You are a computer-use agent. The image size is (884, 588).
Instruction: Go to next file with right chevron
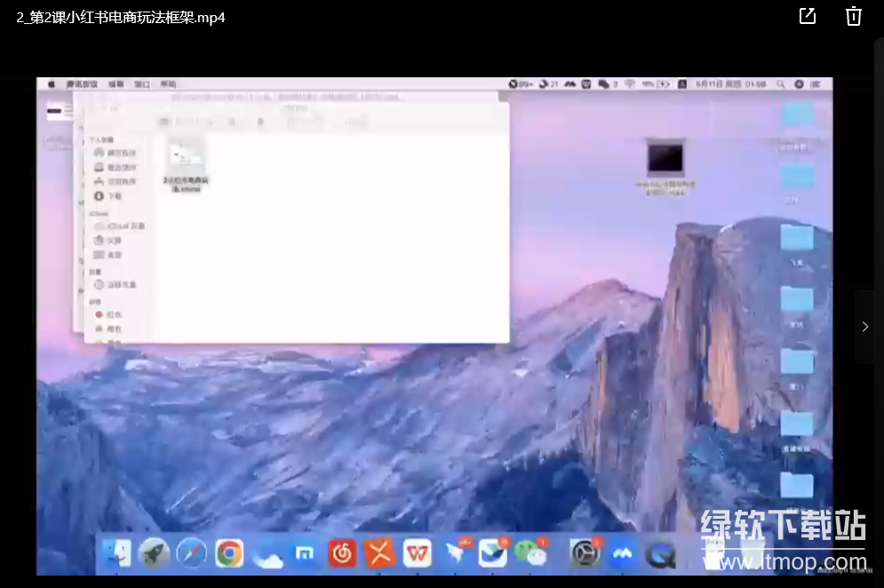click(x=865, y=327)
